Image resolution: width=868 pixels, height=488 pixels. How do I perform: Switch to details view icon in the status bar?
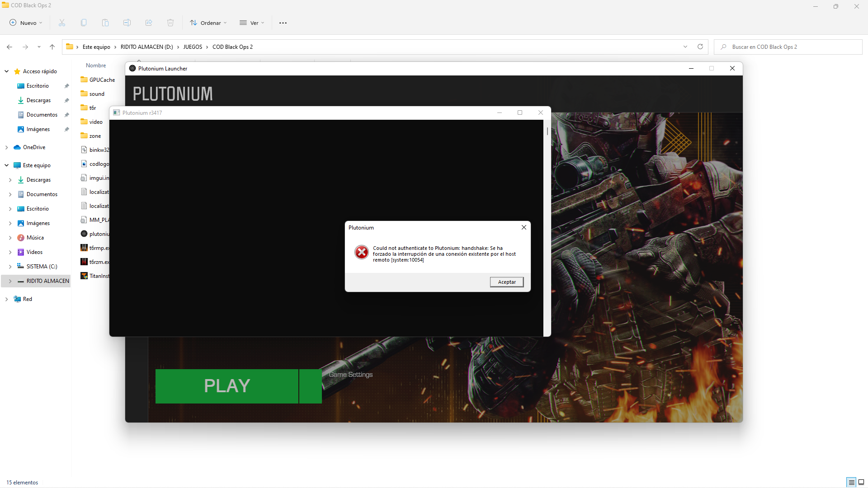(851, 482)
